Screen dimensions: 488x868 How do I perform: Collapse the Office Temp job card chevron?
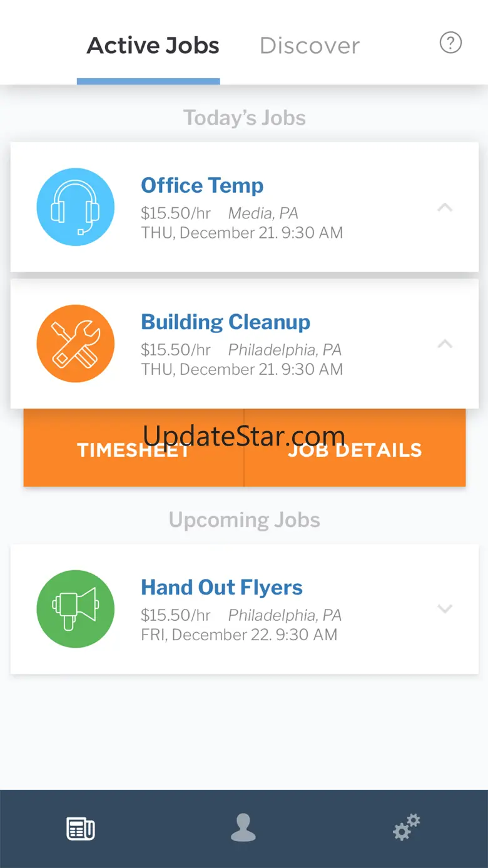click(445, 207)
